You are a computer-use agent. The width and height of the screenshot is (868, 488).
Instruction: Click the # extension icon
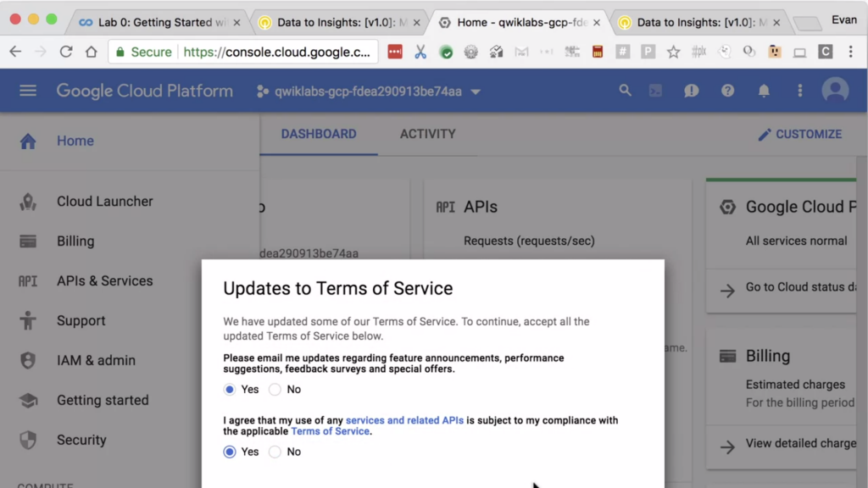[x=622, y=52]
